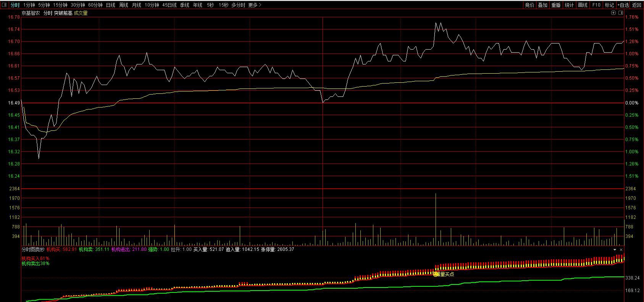Click the 买入量 value 521.07
Viewport: 644px width, 302px height.
click(x=216, y=249)
